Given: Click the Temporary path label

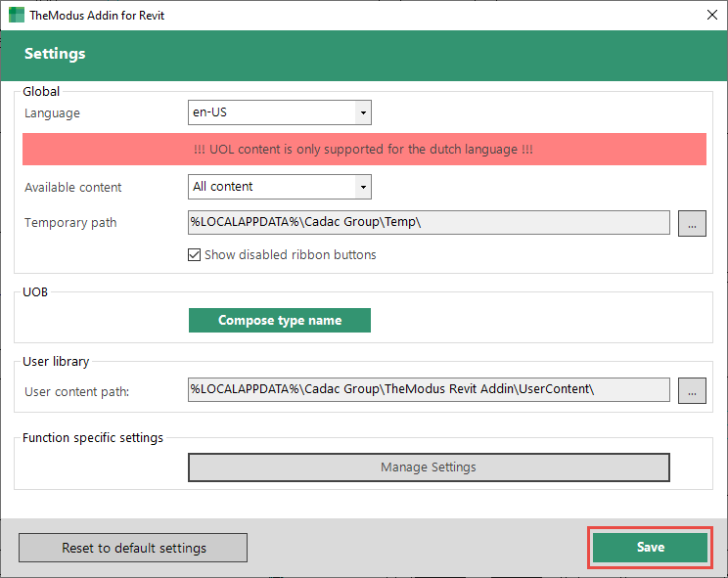Looking at the screenshot, I should (x=70, y=223).
